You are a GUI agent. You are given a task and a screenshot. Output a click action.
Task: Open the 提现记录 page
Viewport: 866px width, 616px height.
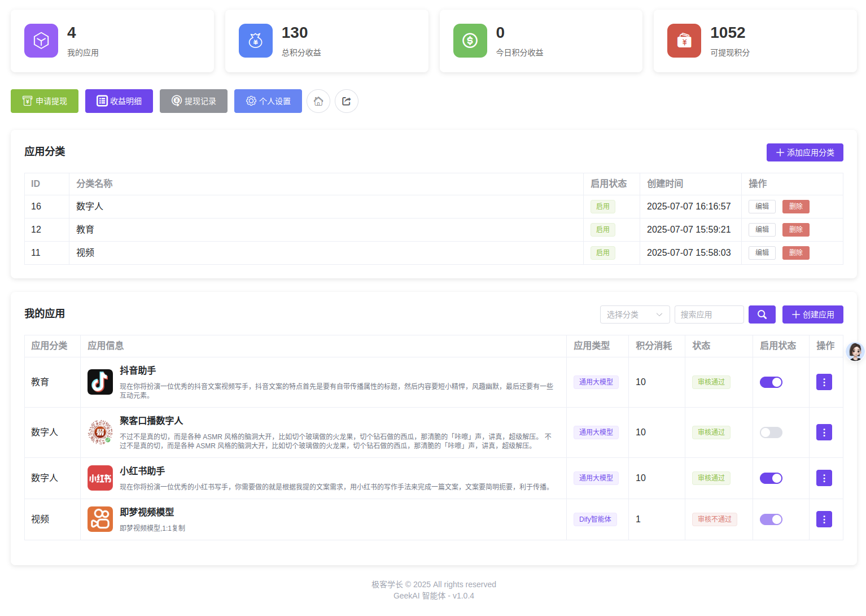(194, 101)
